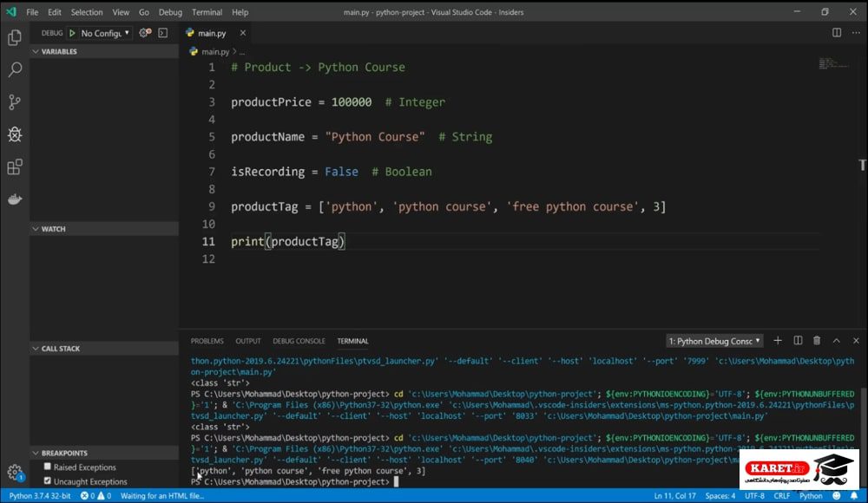The image size is (868, 503).
Task: Open the Search view icon
Action: pyautogui.click(x=15, y=69)
